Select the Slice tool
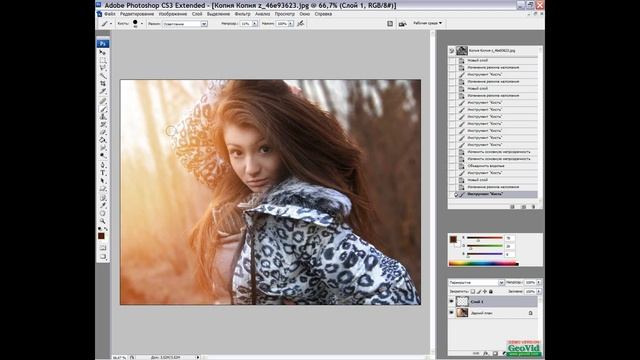640x360 pixels. [102, 91]
